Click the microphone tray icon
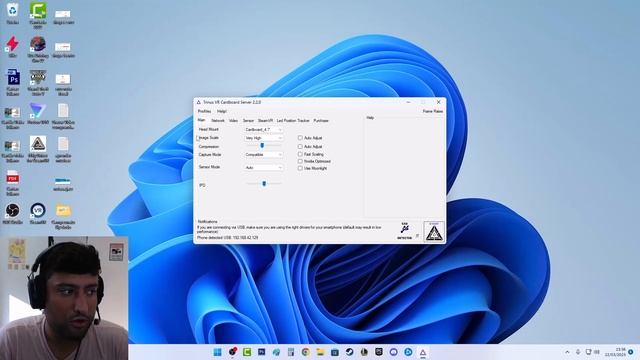The image size is (640, 360). point(578,352)
